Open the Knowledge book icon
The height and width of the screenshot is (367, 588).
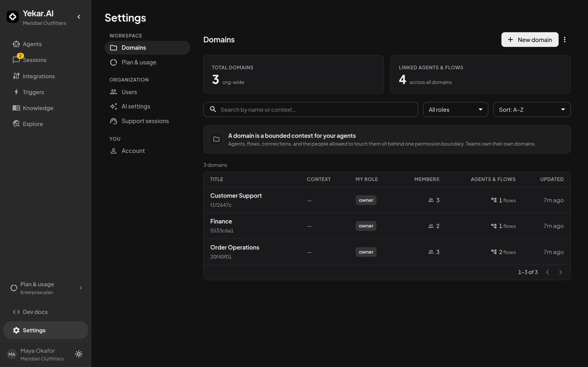pos(16,108)
